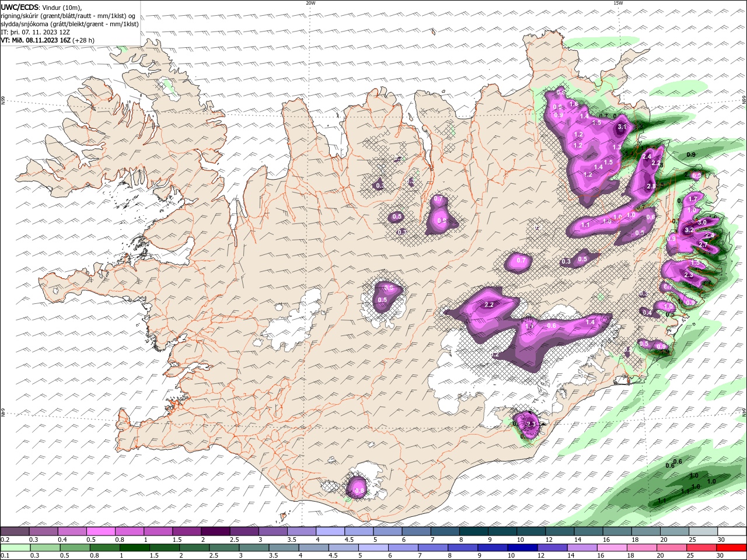Click the deep navy blue swatch labeled 10 in the lower legend
The height and width of the screenshot is (560, 747).
click(522, 548)
